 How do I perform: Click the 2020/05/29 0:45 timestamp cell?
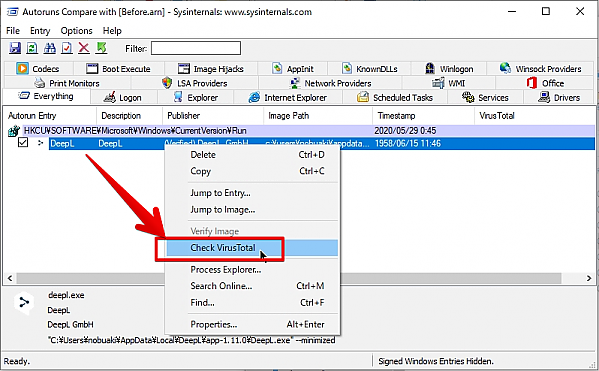405,131
